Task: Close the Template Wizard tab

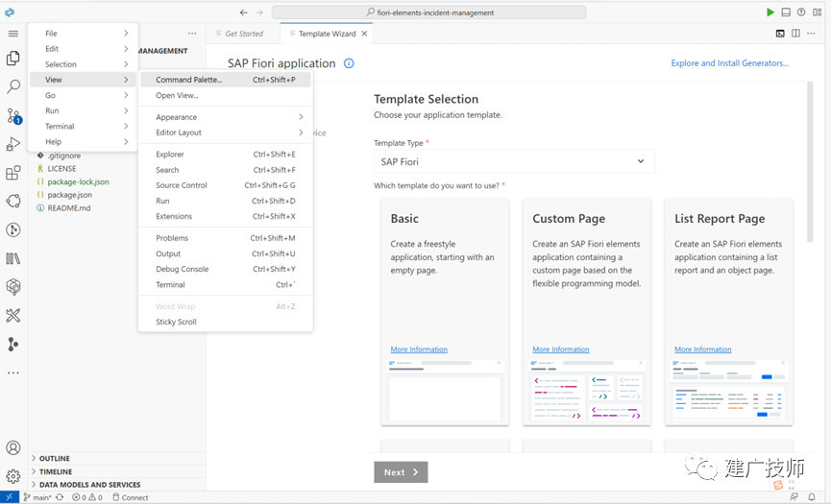Action: (364, 34)
